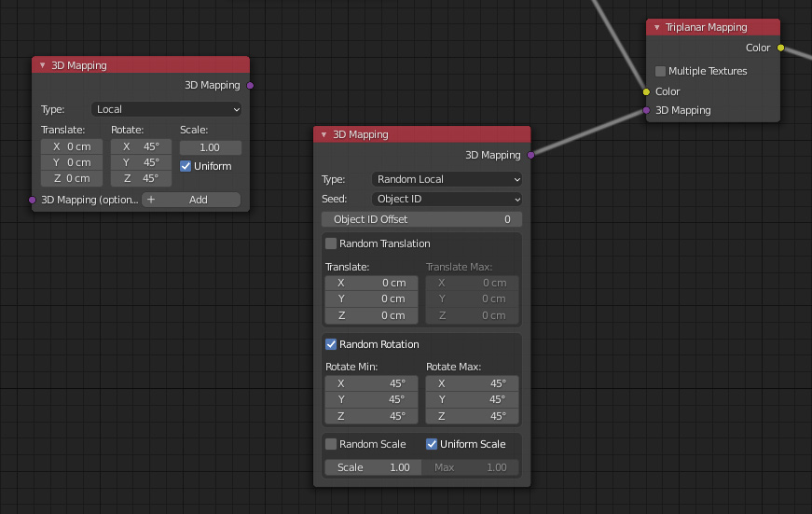Click the Rotate Max X value field

pos(472,383)
